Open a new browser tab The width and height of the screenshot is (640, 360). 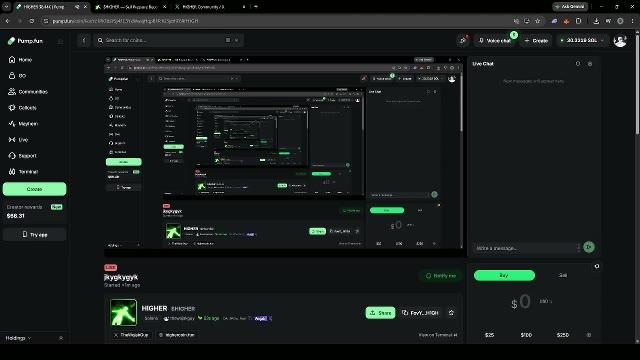256,7
